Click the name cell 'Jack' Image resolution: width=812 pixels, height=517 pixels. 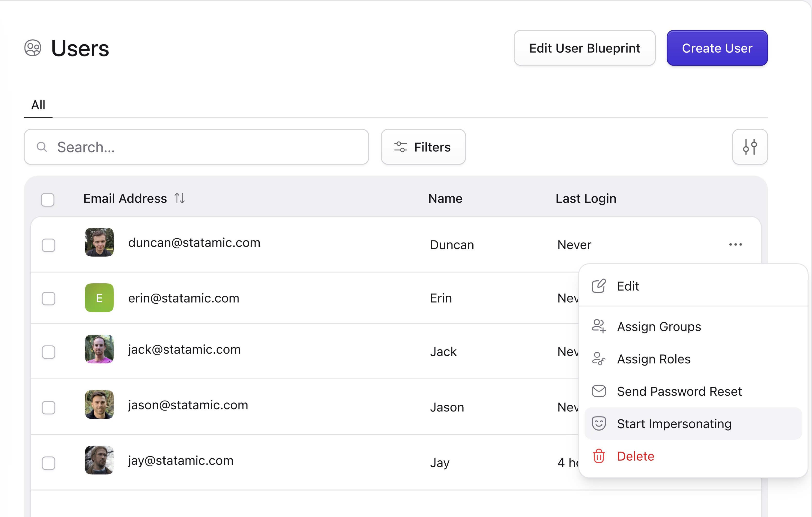coord(443,351)
